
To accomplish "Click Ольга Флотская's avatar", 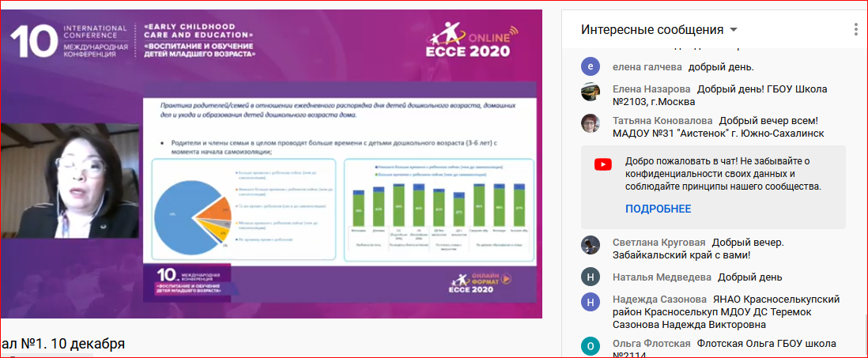I will (x=591, y=346).
